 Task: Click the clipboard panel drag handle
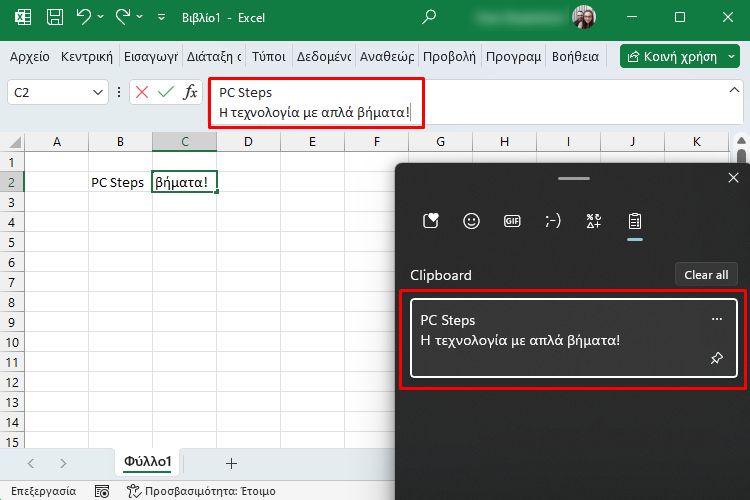coord(574,178)
